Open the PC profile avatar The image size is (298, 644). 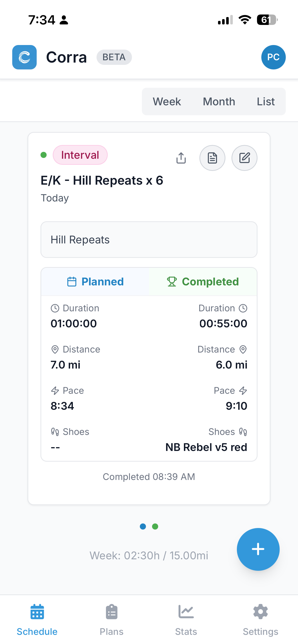pyautogui.click(x=274, y=57)
